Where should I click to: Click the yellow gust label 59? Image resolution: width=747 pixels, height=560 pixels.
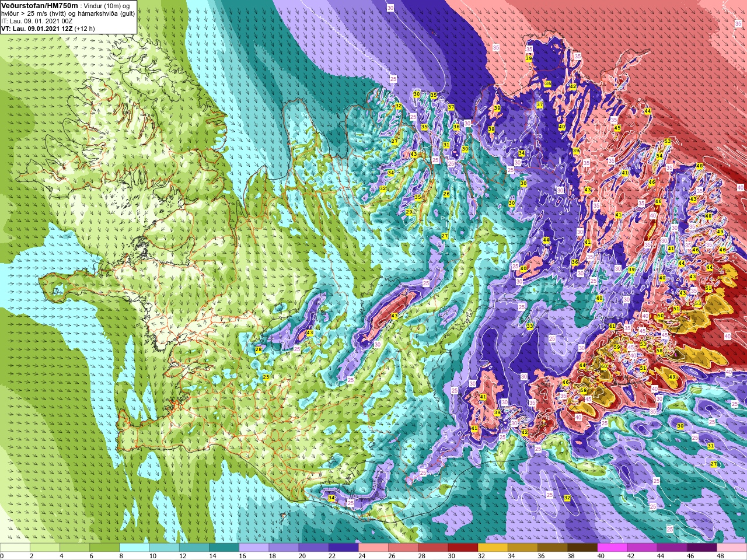pos(617,347)
